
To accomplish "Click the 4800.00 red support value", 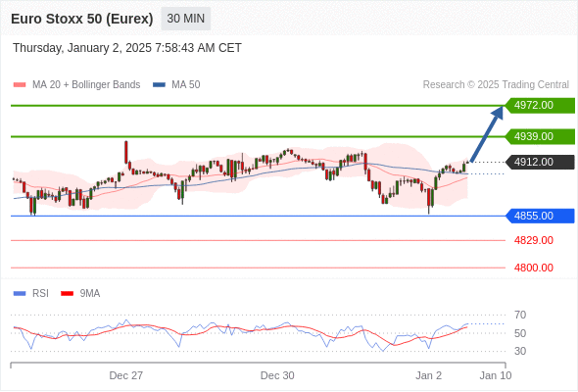I will tap(534, 268).
